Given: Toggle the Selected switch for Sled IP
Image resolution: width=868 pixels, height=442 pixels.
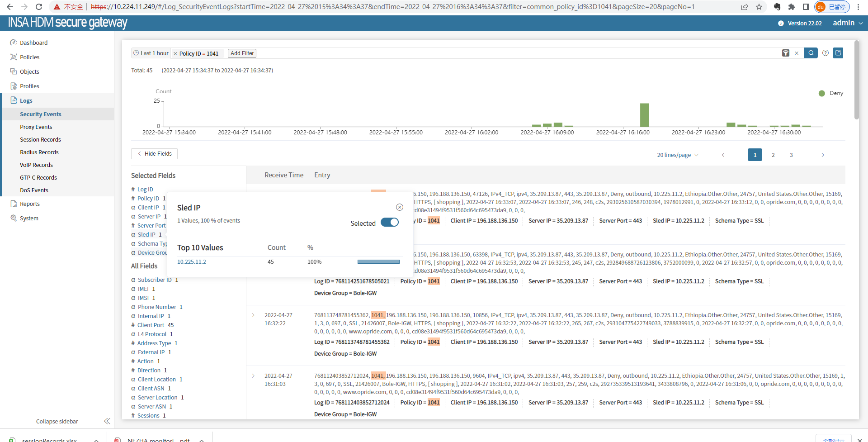Looking at the screenshot, I should [389, 222].
